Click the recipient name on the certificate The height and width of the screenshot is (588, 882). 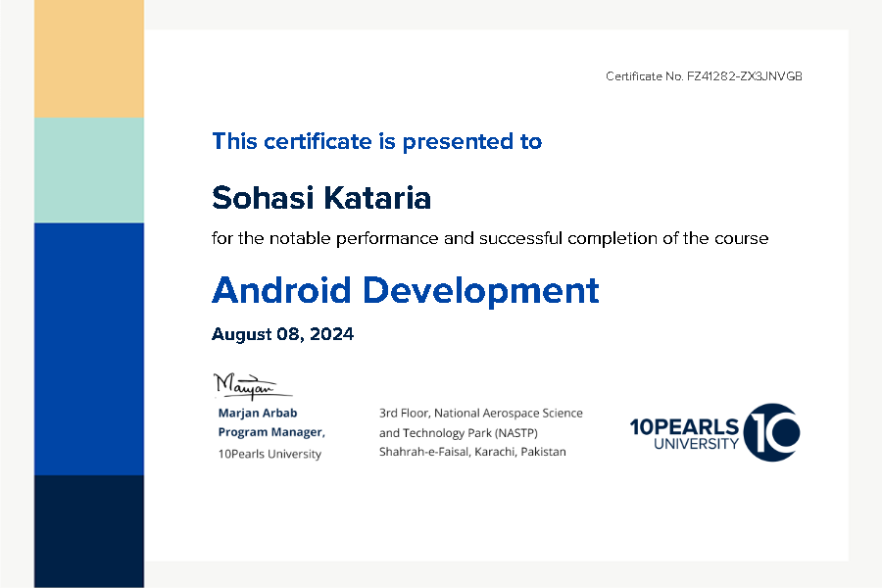pyautogui.click(x=321, y=198)
